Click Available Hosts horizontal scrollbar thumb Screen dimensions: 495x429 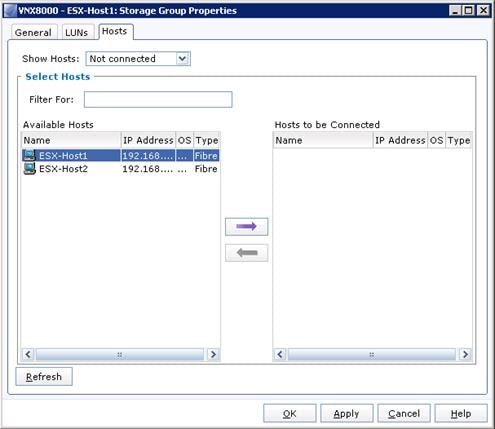pos(120,354)
